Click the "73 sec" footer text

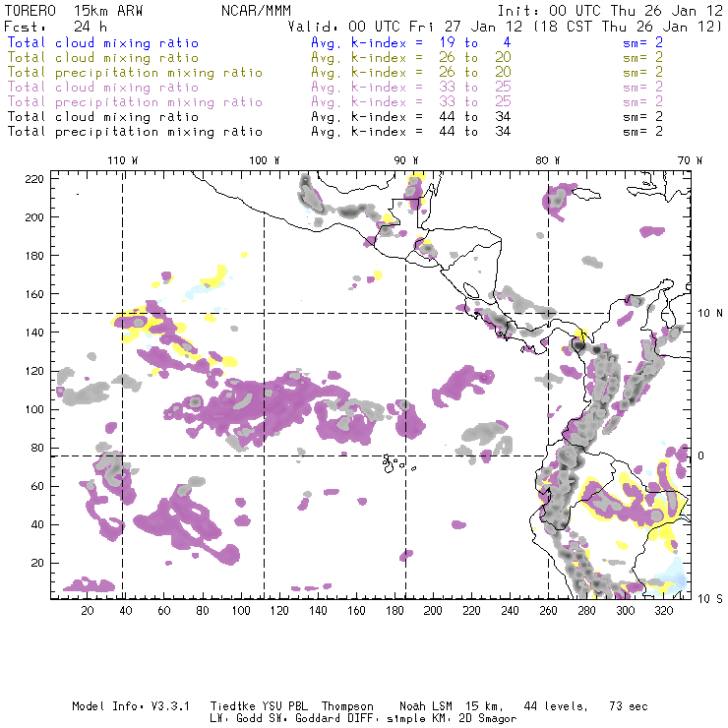(x=629, y=706)
